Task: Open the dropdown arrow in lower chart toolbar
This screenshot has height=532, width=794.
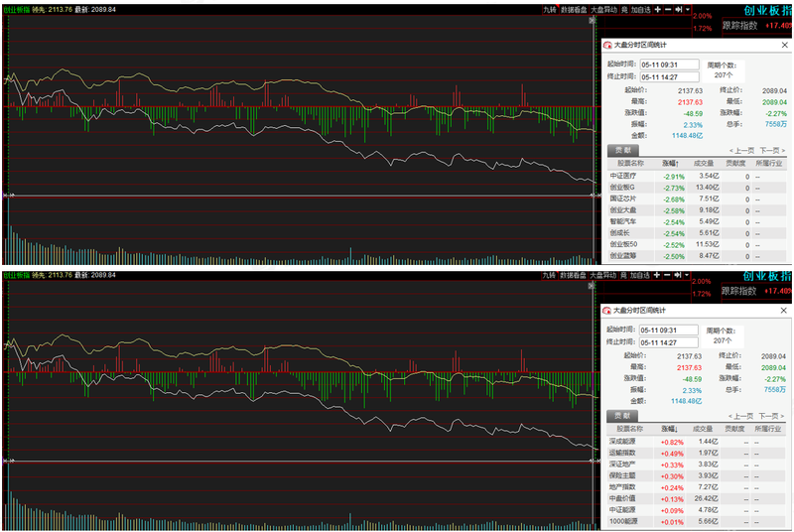Action: [687, 275]
